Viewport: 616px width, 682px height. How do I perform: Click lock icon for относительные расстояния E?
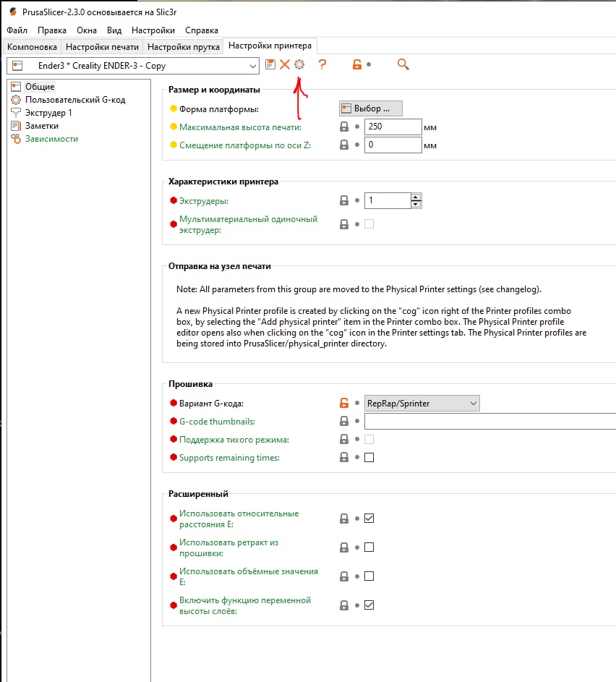pyautogui.click(x=344, y=519)
